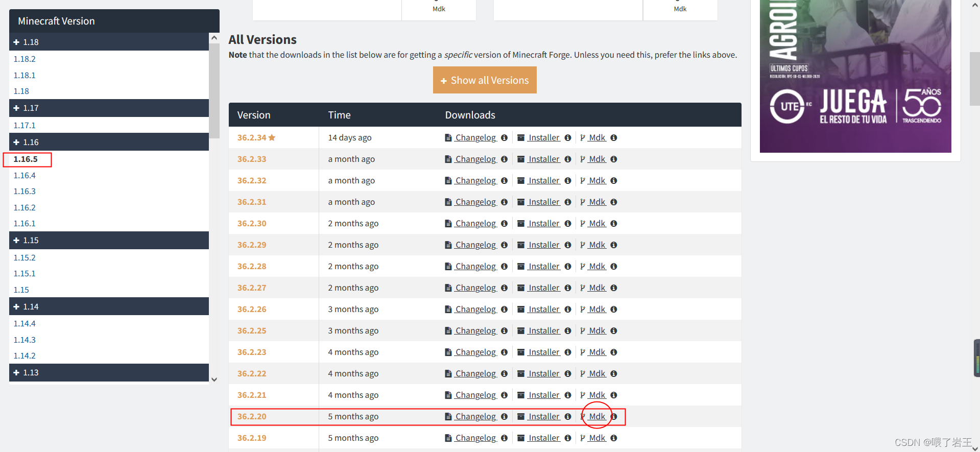The width and height of the screenshot is (980, 452).
Task: Select Minecraft version 1.18.2
Action: tap(25, 59)
